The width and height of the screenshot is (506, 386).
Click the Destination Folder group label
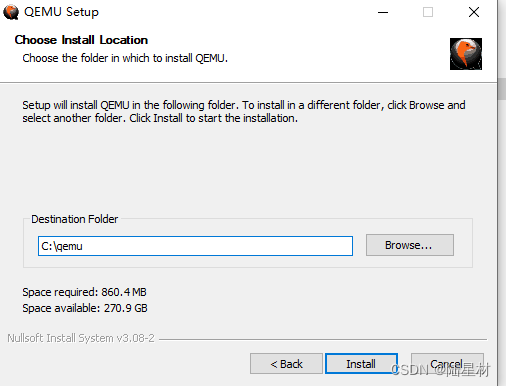(75, 219)
